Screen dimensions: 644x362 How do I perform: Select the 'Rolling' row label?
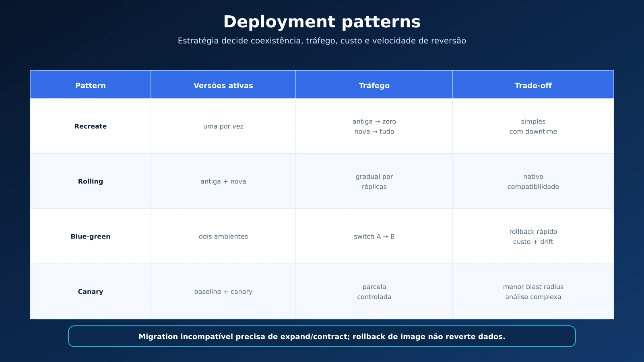pos(91,181)
